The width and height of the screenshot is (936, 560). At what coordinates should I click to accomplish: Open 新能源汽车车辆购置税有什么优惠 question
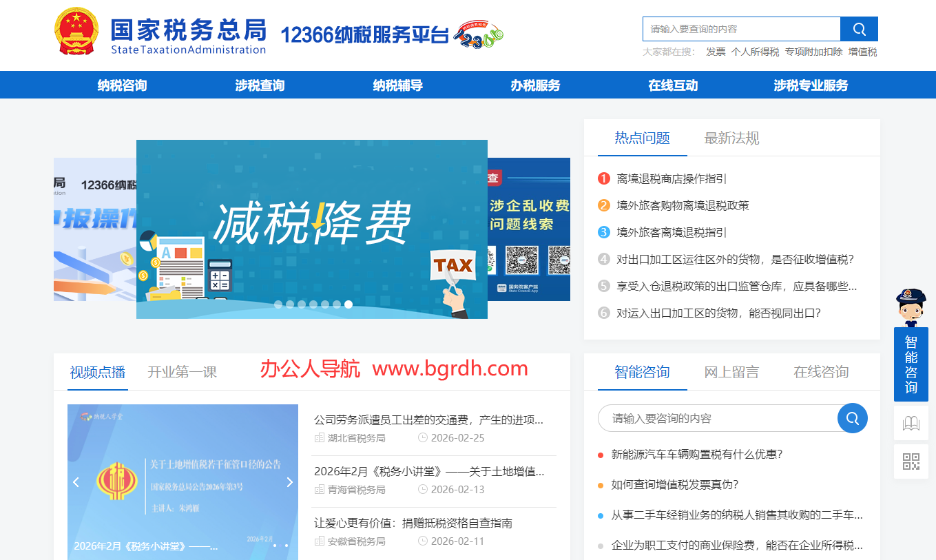(697, 454)
